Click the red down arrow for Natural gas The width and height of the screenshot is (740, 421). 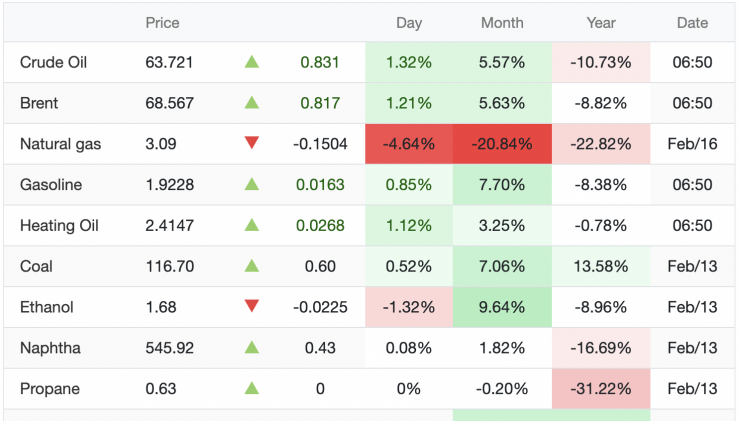(252, 144)
